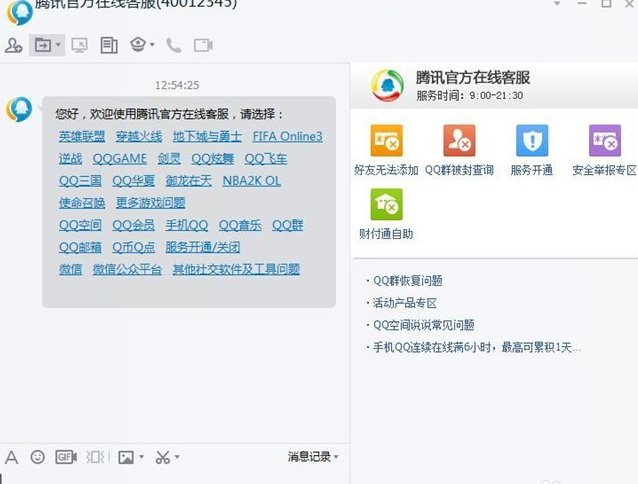638x484 pixels.
Task: Select the 剑灵 link
Action: point(169,158)
